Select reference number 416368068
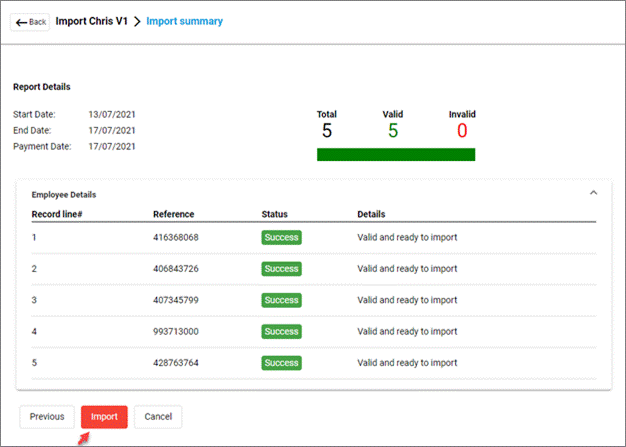The image size is (626, 447). (x=175, y=237)
